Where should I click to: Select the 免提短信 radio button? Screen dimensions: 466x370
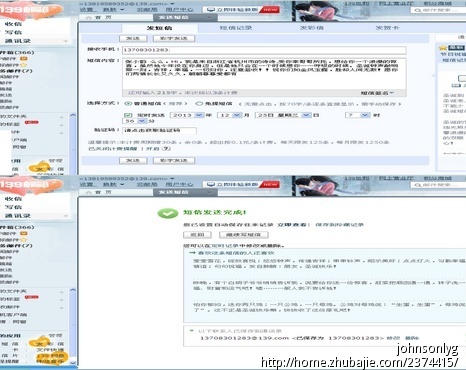(x=199, y=104)
